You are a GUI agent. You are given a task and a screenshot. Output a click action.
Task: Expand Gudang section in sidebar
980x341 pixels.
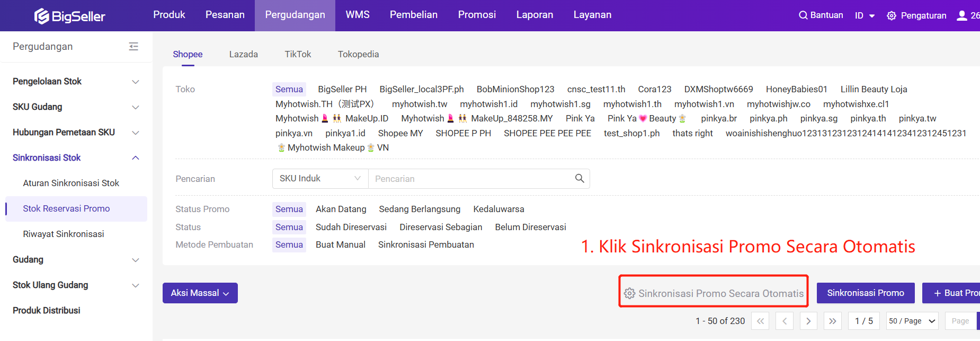[136, 260]
